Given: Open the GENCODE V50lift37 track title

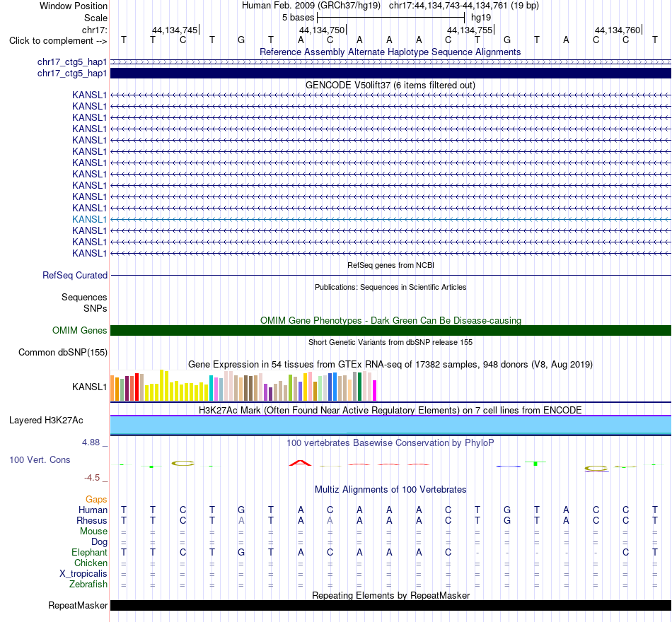Looking at the screenshot, I should click(x=390, y=86).
